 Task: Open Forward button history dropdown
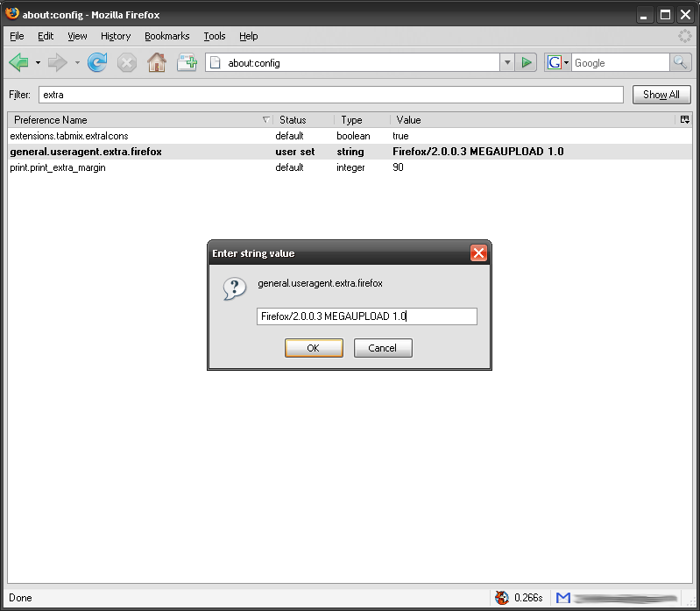pos(77,62)
